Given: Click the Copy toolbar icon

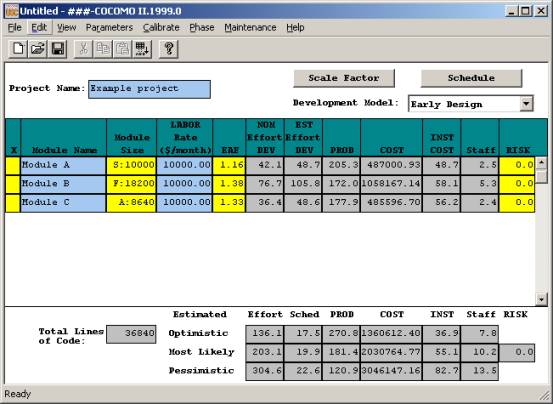Looking at the screenshot, I should tap(103, 49).
